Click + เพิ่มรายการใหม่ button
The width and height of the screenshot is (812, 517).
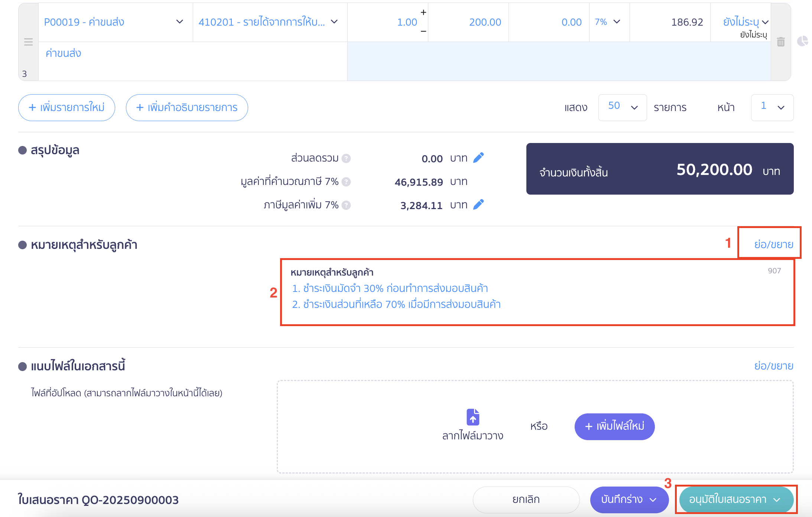pyautogui.click(x=66, y=108)
